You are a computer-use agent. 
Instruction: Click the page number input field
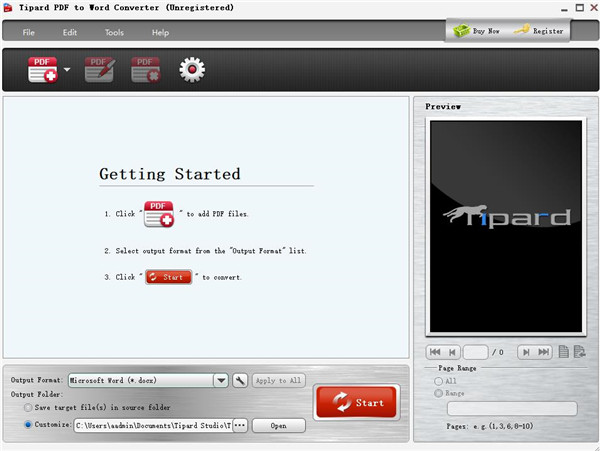[x=476, y=352]
